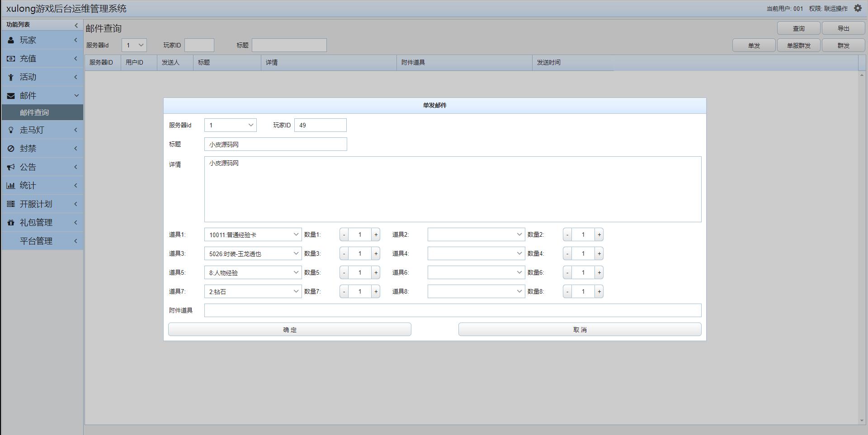Click the 封禁 ban icon
The image size is (868, 435).
coord(11,149)
